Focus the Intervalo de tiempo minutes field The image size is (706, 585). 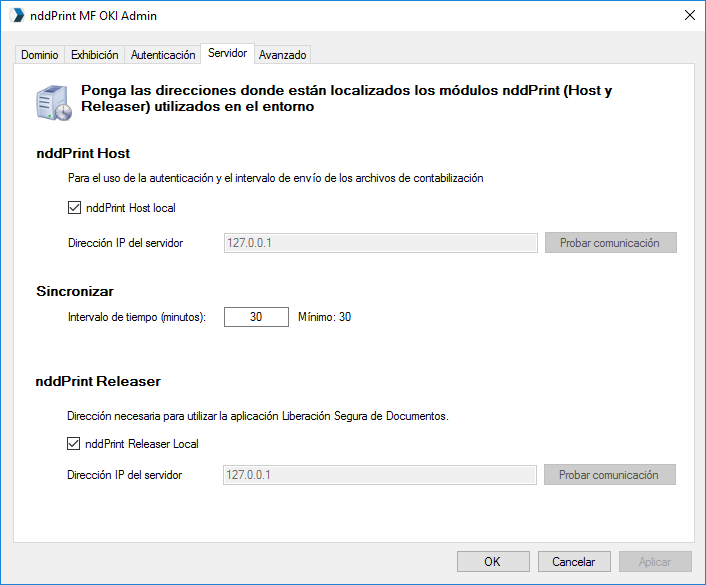(x=256, y=317)
